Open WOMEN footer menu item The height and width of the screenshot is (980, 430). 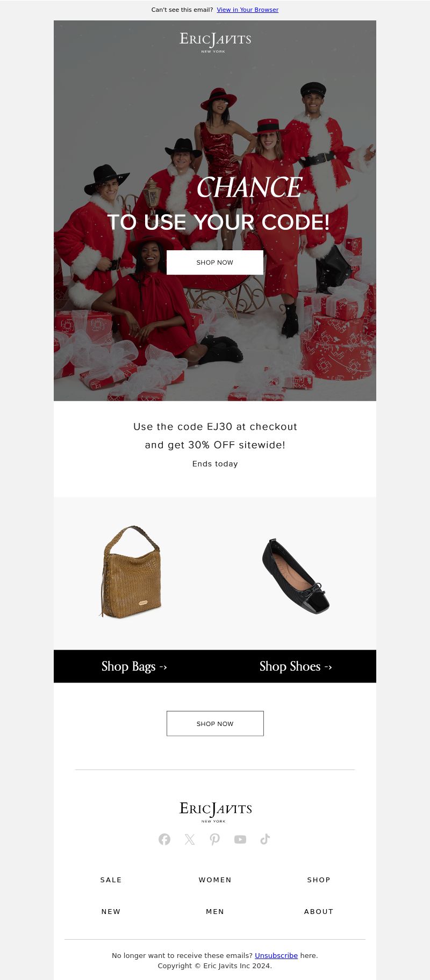(215, 880)
